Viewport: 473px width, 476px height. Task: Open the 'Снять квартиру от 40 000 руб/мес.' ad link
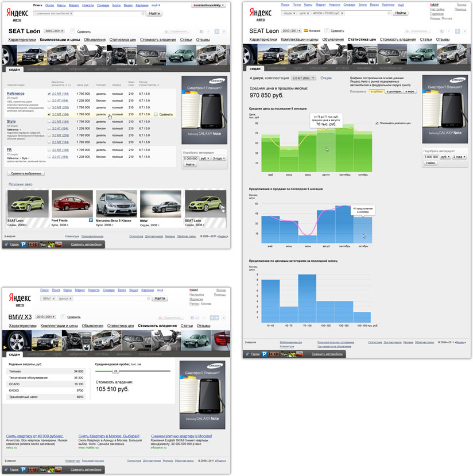(x=34, y=436)
